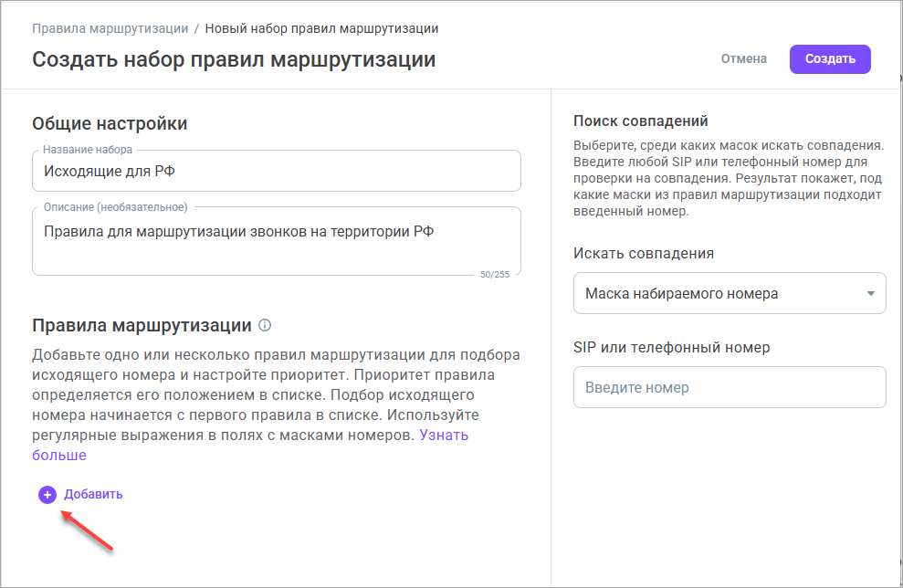Image resolution: width=903 pixels, height=588 pixels.
Task: Focus the Название набора input field
Action: [x=274, y=170]
